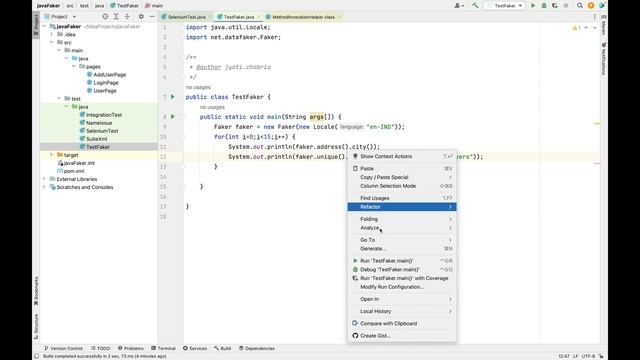This screenshot has width=640, height=360.
Task: Expand the .idea folder
Action: pyautogui.click(x=51, y=35)
